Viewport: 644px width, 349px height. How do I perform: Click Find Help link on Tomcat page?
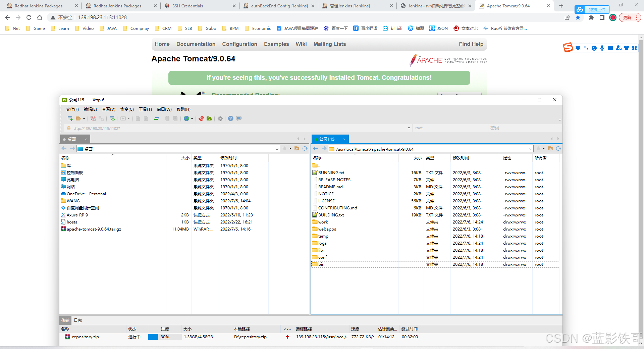pos(471,44)
